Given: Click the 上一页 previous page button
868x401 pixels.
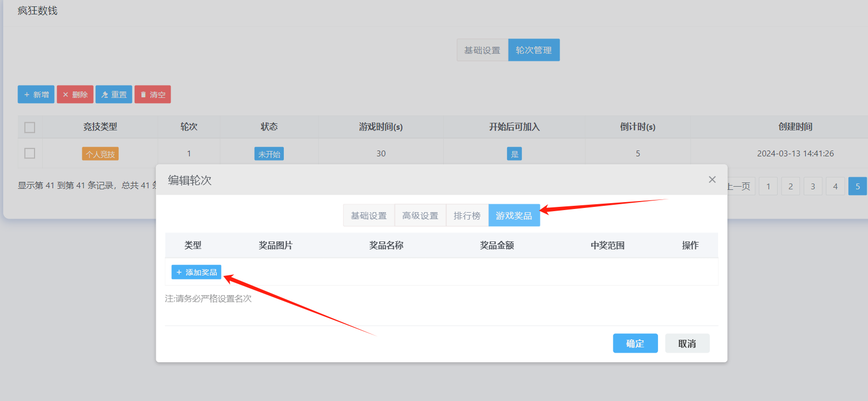Looking at the screenshot, I should click(x=741, y=186).
